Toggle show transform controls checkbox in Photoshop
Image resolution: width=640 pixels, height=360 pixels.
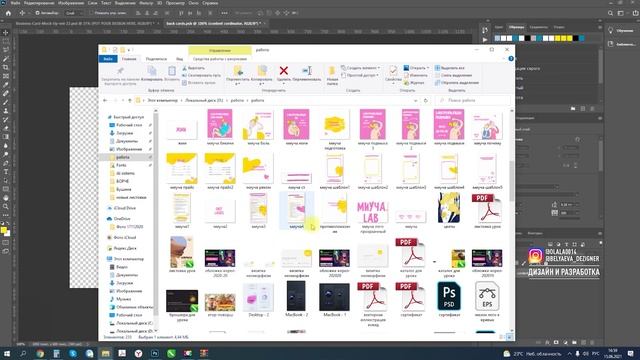91,13
